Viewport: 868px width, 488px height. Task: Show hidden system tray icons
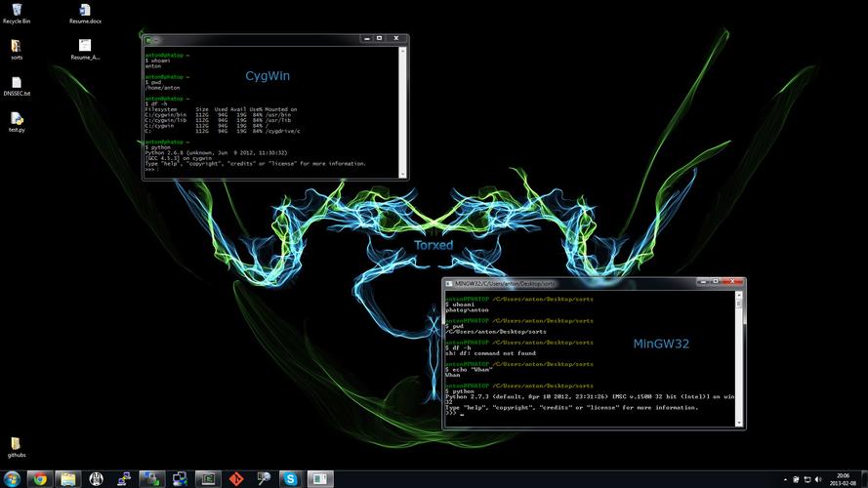pyautogui.click(x=785, y=479)
